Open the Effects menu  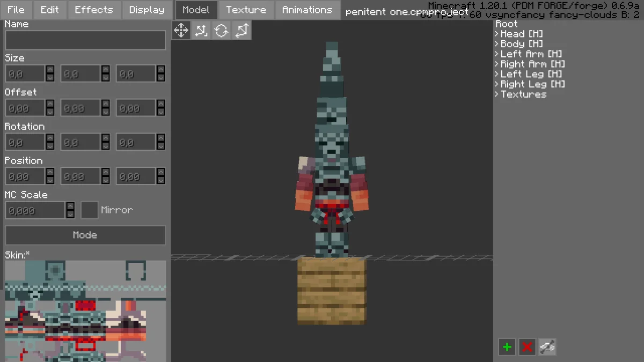(94, 10)
